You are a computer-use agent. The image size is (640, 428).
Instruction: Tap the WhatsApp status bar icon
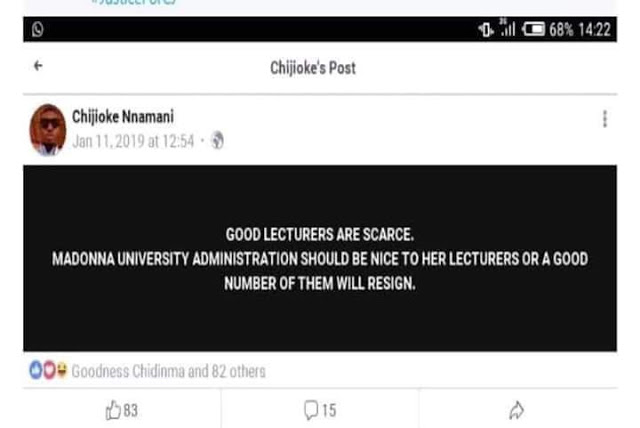coord(37,29)
